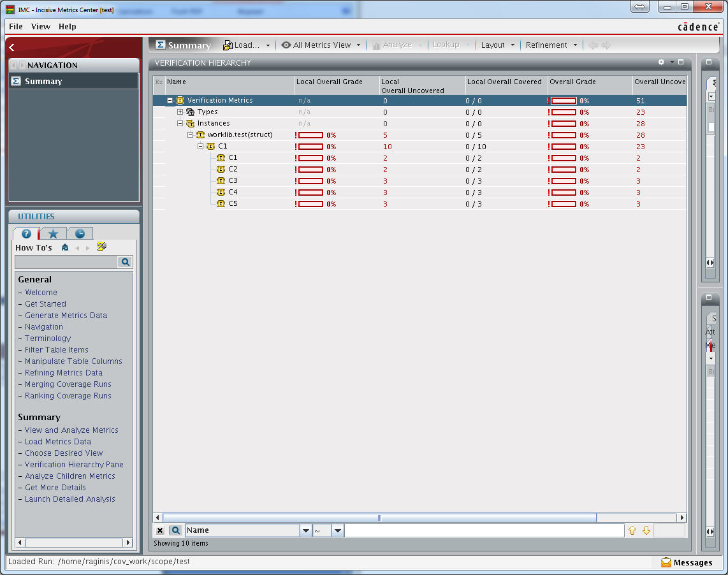The height and width of the screenshot is (575, 728).
Task: Open Verification Hierarchy Pane help link
Action: pos(75,465)
